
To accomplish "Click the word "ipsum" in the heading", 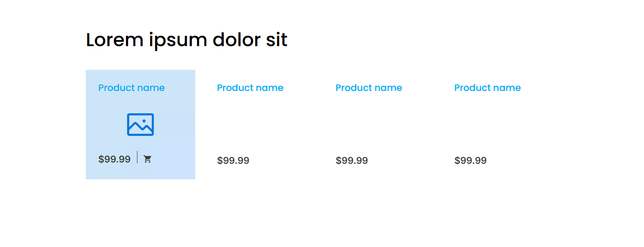I will coord(178,41).
